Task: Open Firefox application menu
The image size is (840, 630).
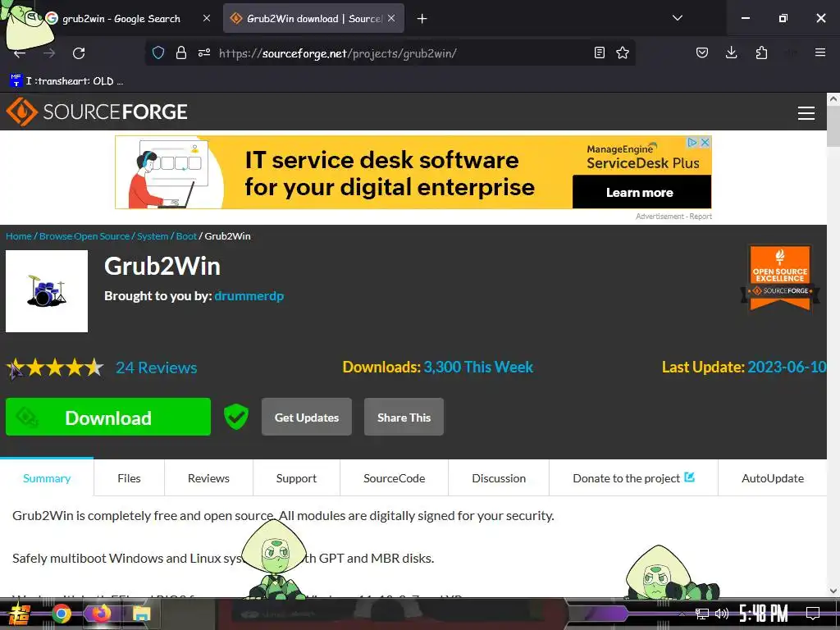Action: 819,52
